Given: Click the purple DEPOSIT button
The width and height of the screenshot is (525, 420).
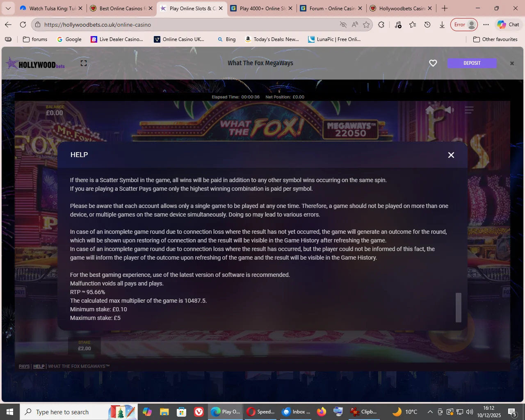Looking at the screenshot, I should [472, 63].
